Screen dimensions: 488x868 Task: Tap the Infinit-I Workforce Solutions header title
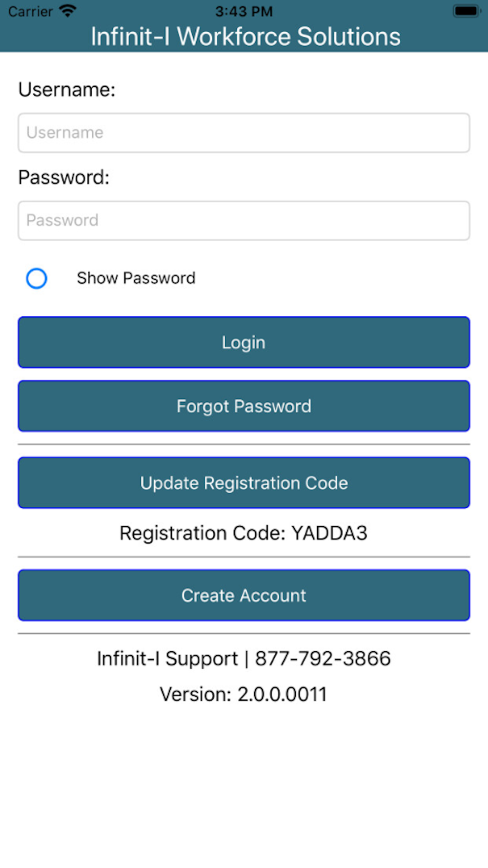[x=245, y=37]
